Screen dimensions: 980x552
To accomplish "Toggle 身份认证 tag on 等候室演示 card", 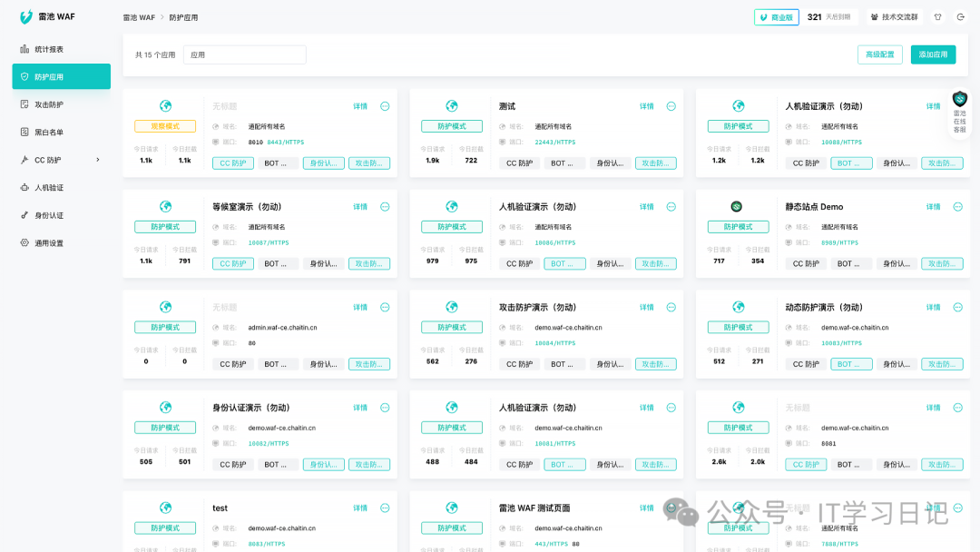I will pyautogui.click(x=324, y=264).
